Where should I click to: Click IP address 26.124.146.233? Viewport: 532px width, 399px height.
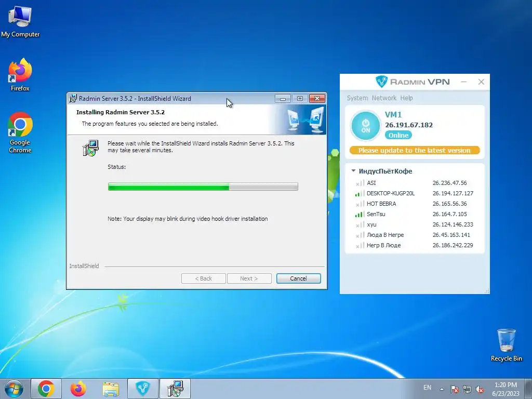pos(453,224)
